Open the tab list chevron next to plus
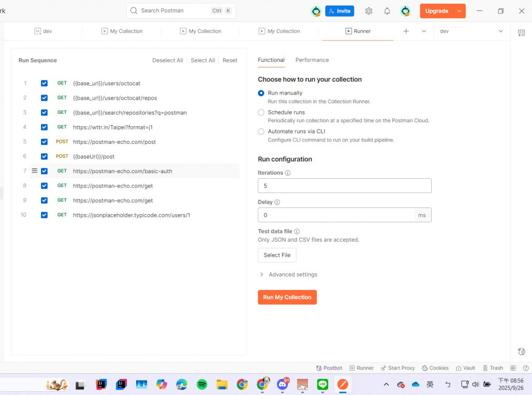The width and height of the screenshot is (532, 395). [424, 31]
